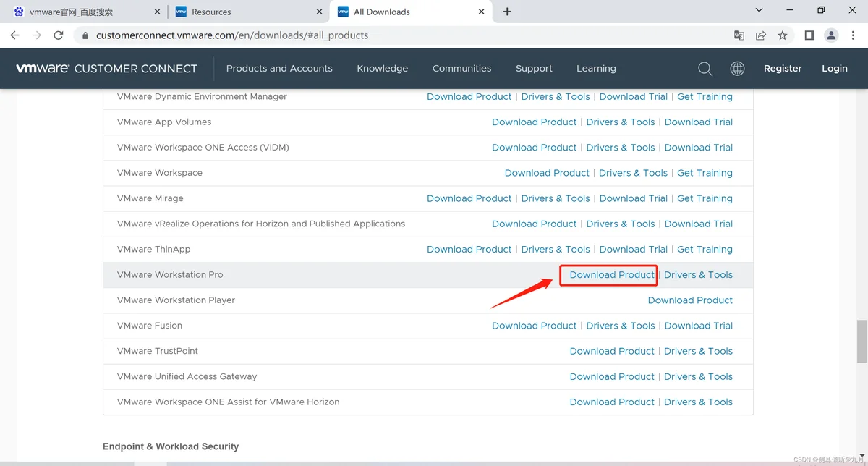This screenshot has height=466, width=868.
Task: Bookmark page with star icon
Action: tap(782, 35)
